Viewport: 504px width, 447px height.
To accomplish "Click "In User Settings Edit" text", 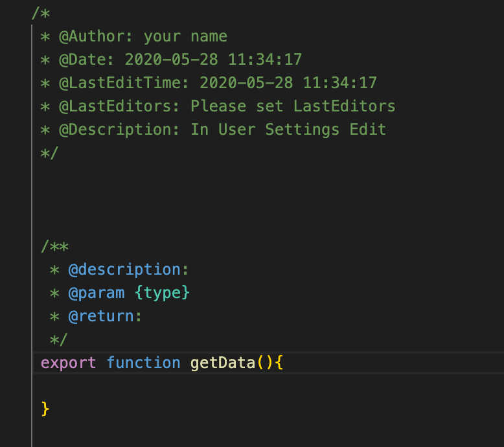I will pyautogui.click(x=288, y=130).
